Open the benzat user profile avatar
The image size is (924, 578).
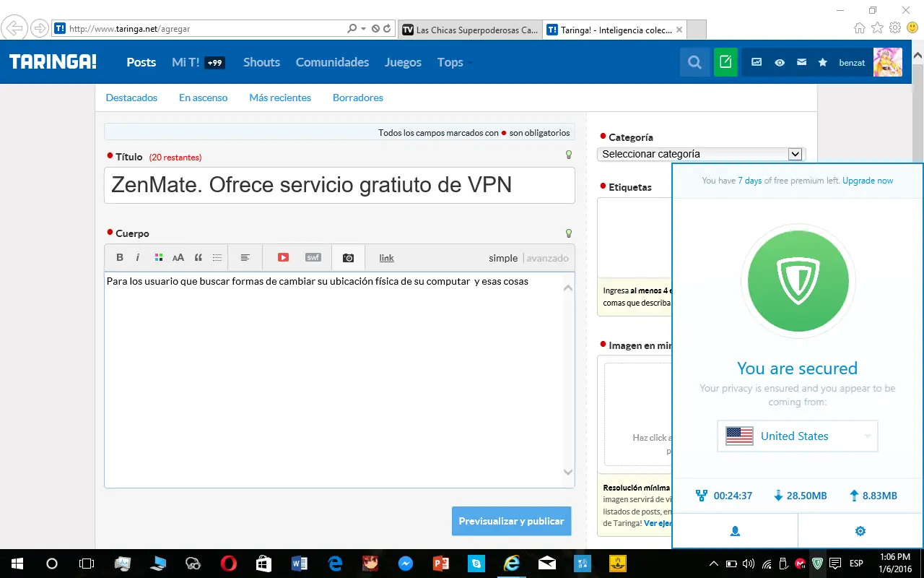888,63
